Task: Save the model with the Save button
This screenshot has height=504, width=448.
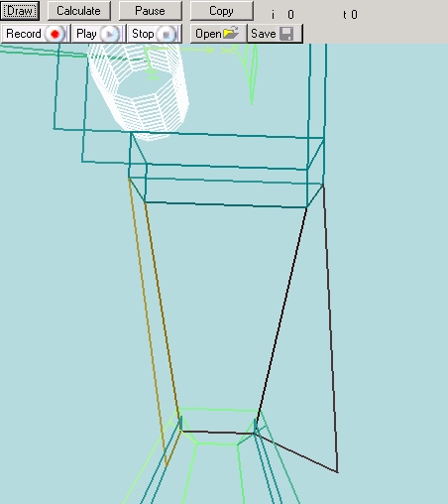Action: [275, 34]
